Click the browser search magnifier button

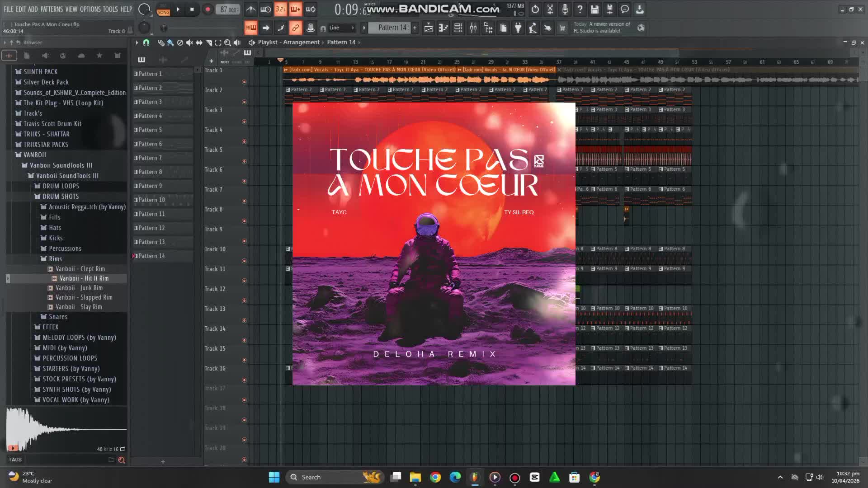click(x=121, y=460)
